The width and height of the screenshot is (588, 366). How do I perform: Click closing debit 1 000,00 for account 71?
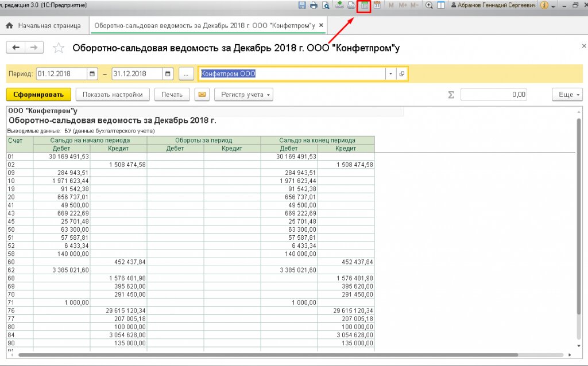(x=289, y=302)
